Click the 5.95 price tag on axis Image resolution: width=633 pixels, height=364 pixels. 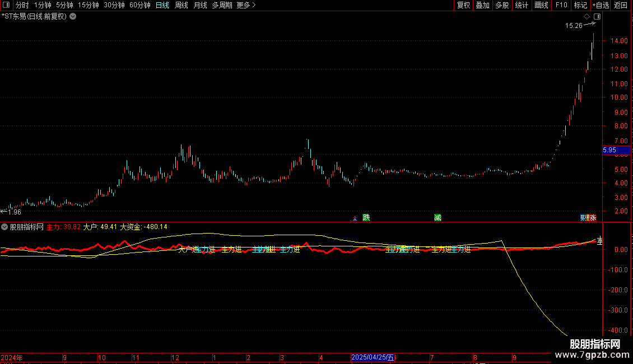tap(616, 150)
